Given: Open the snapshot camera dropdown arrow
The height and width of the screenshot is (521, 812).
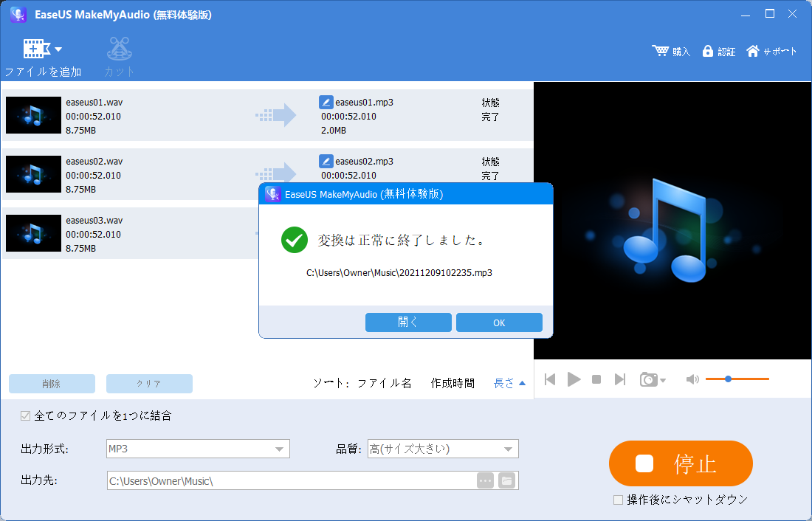Looking at the screenshot, I should click(x=663, y=381).
